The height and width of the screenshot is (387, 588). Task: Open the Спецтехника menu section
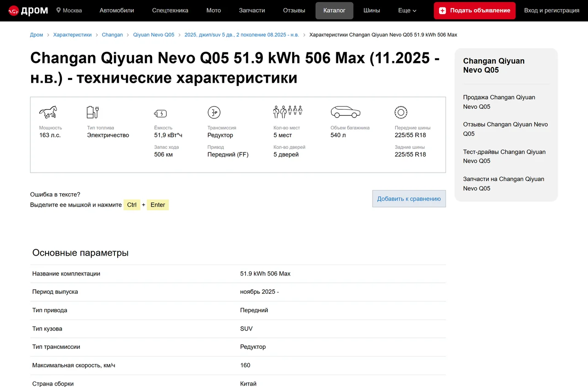(170, 10)
